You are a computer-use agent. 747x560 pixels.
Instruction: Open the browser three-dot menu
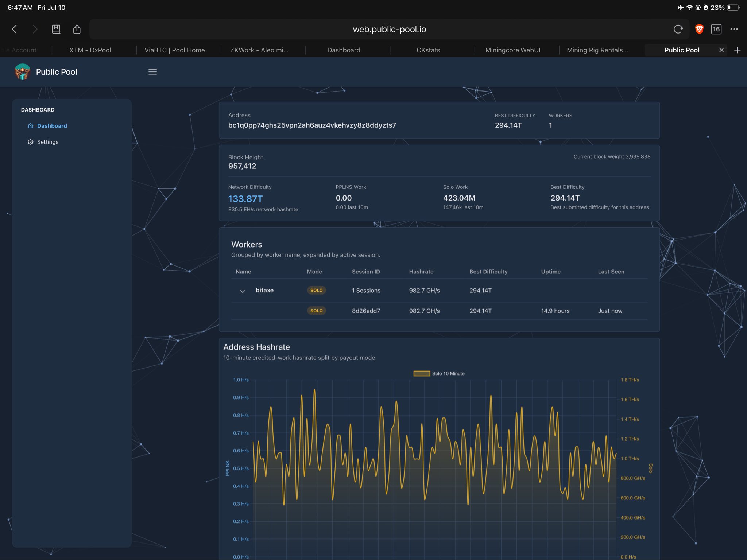click(x=734, y=29)
